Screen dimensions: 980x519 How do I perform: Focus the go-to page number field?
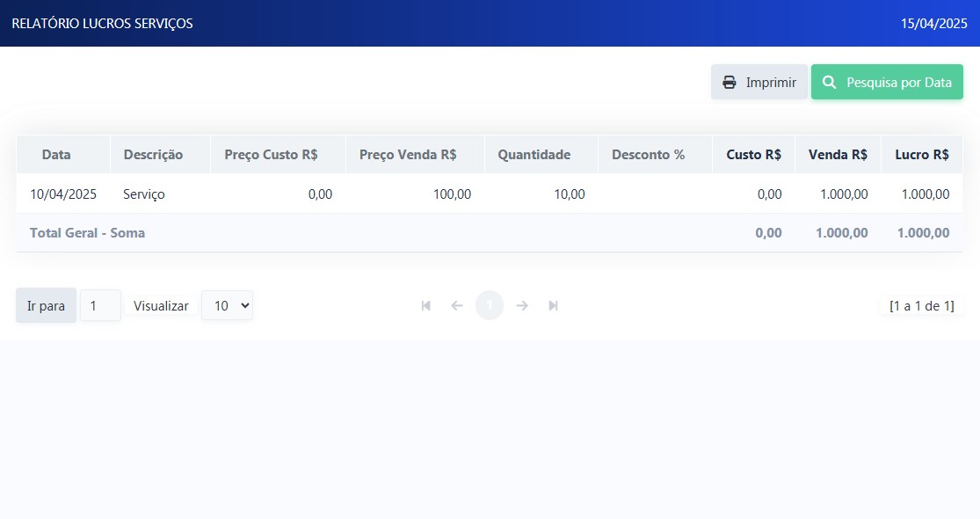click(x=100, y=306)
